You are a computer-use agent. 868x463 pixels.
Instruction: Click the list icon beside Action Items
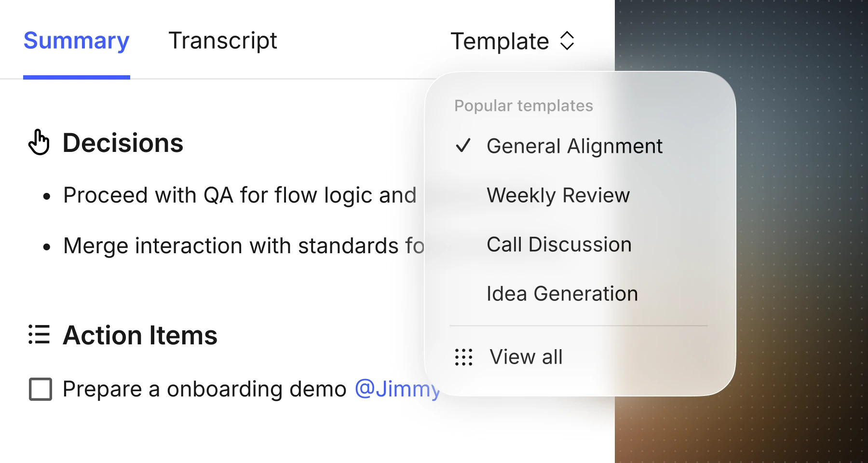39,335
